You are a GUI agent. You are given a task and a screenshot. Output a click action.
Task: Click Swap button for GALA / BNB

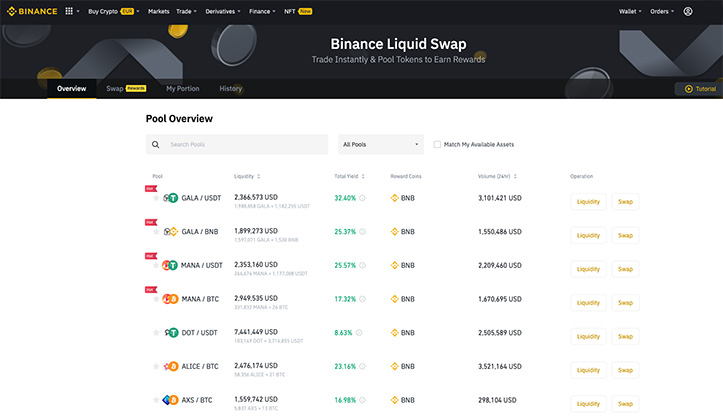(x=625, y=235)
